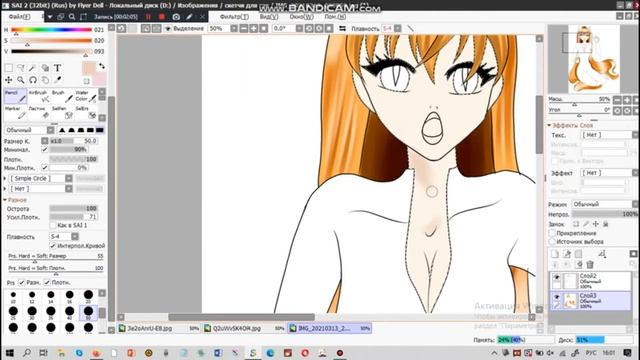This screenshot has width=640, height=360.
Task: Adjust the Hue H color slider
Action: tap(51, 30)
